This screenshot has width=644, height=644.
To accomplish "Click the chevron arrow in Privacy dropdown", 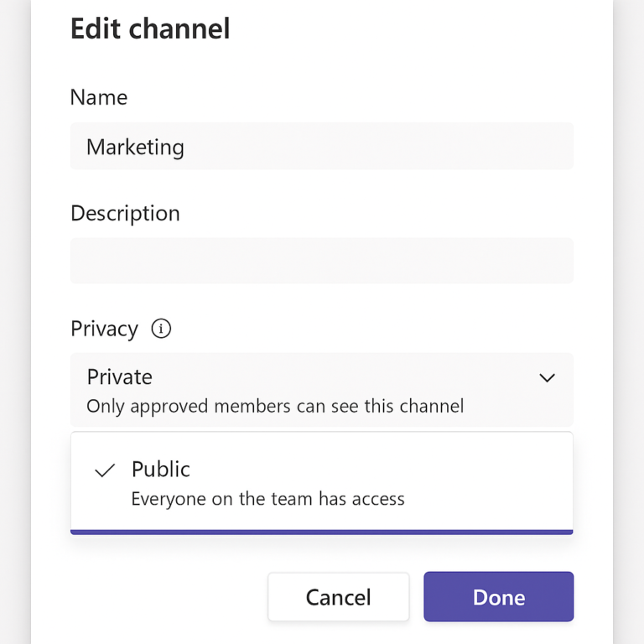I will click(x=547, y=377).
